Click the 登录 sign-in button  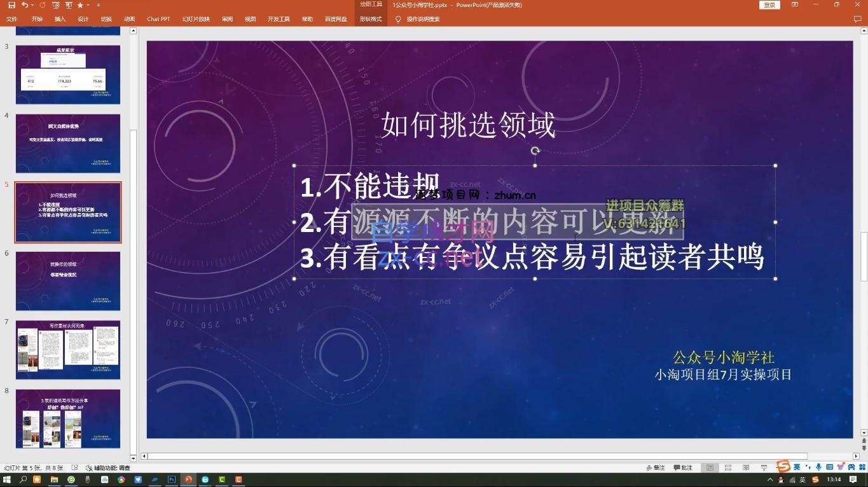point(769,5)
